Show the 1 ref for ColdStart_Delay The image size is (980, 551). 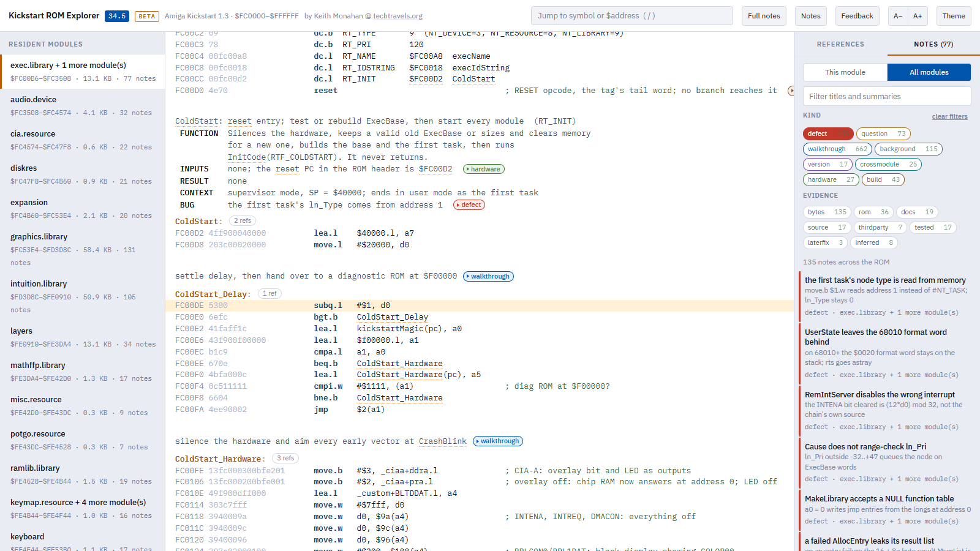[269, 293]
